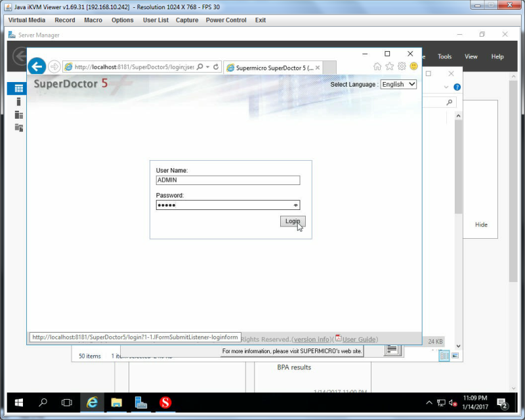The image size is (525, 420).
Task: Open Server Manager View menu
Action: coord(471,56)
